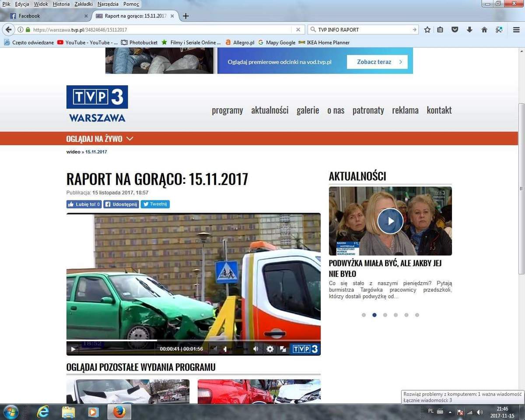
Task: Open Windows Explorer folder from taskbar
Action: pos(68,412)
